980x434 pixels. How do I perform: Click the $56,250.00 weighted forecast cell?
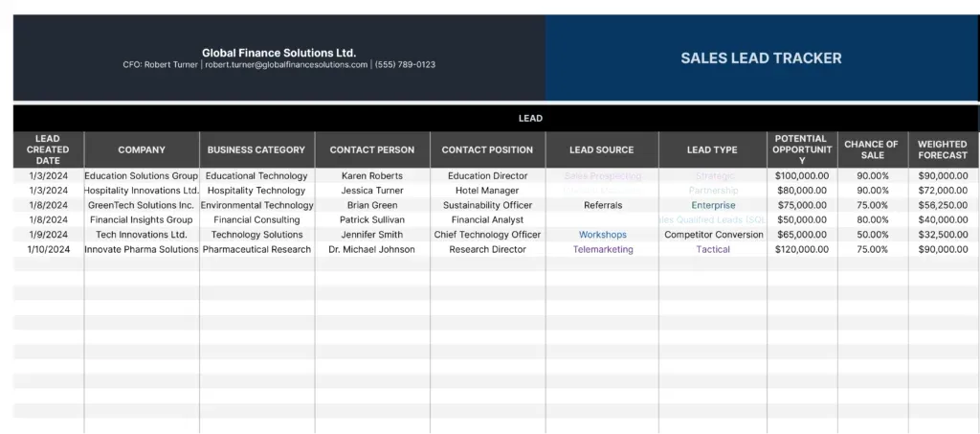(943, 205)
